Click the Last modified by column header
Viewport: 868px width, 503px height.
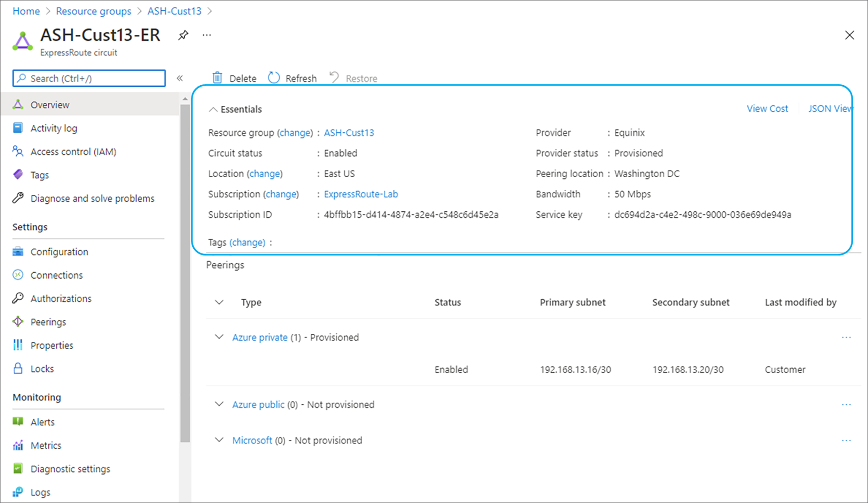click(x=801, y=302)
